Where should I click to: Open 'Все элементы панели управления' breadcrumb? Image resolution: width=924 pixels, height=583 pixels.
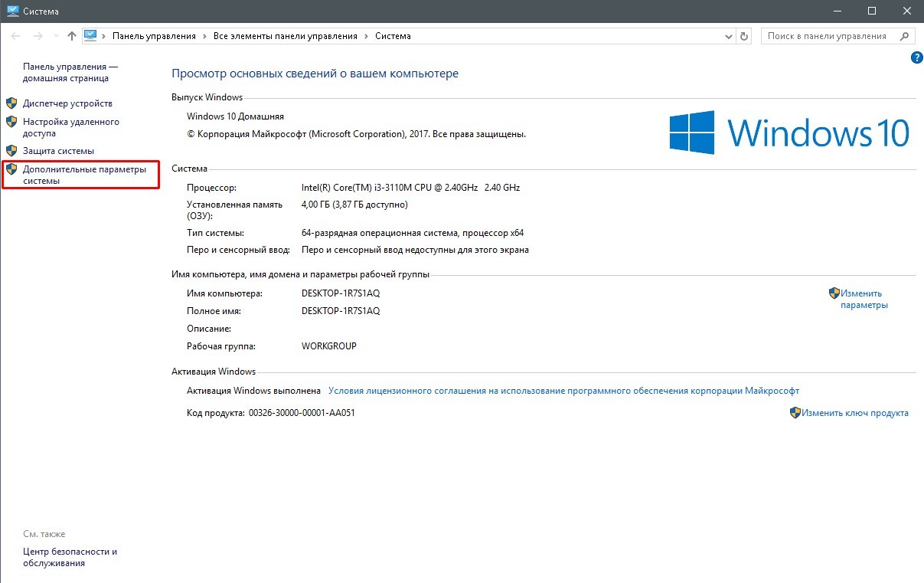click(x=286, y=36)
